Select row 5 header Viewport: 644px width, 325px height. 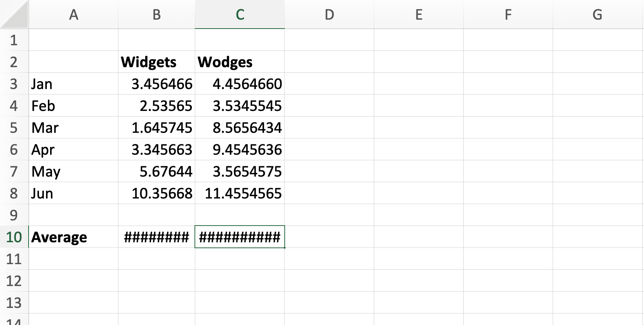click(14, 127)
